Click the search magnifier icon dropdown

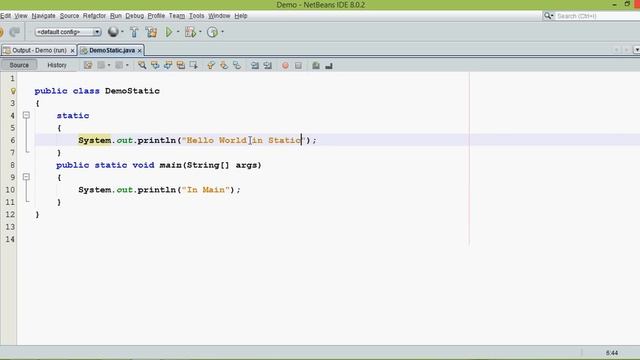click(548, 16)
